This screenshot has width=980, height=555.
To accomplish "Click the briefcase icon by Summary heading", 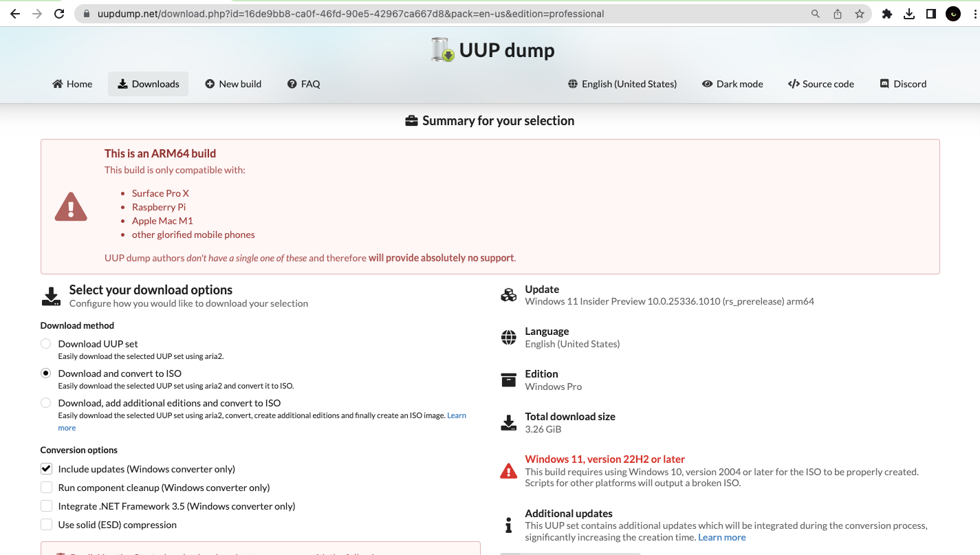I will coord(411,121).
